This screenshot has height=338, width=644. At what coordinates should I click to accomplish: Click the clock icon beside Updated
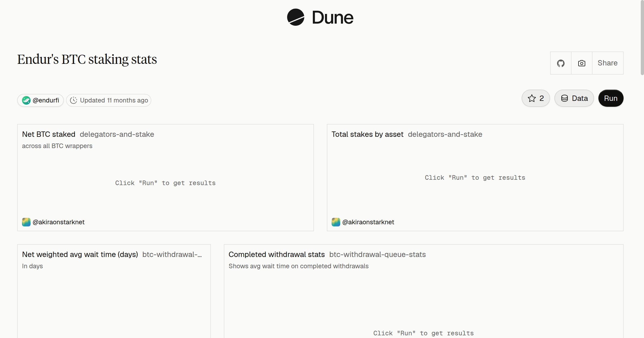coord(74,100)
